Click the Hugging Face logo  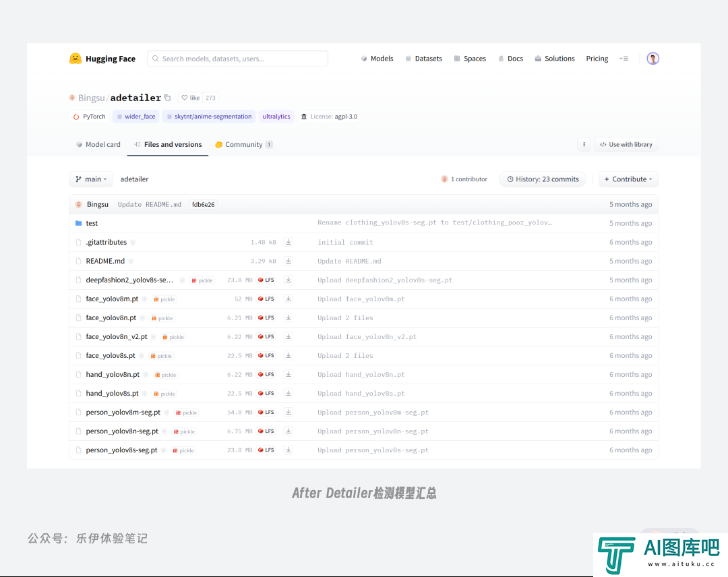pyautogui.click(x=102, y=59)
